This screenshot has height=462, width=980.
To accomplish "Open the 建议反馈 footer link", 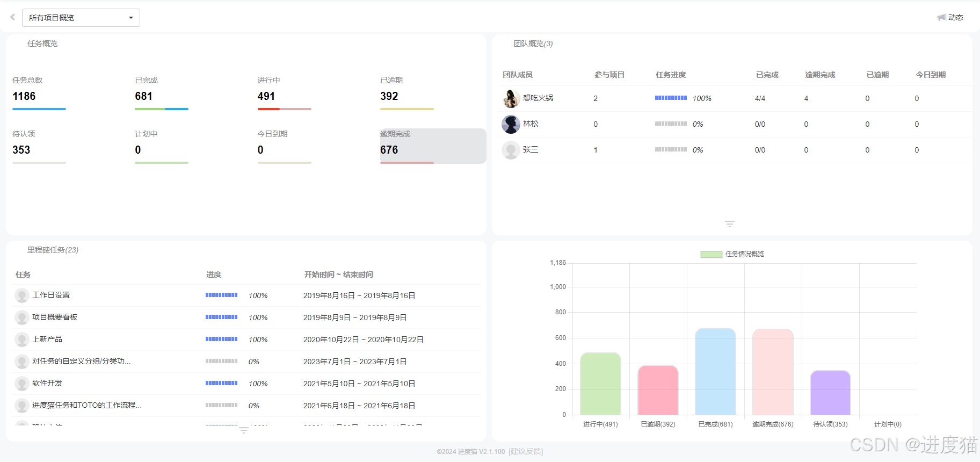I will coord(526,451).
